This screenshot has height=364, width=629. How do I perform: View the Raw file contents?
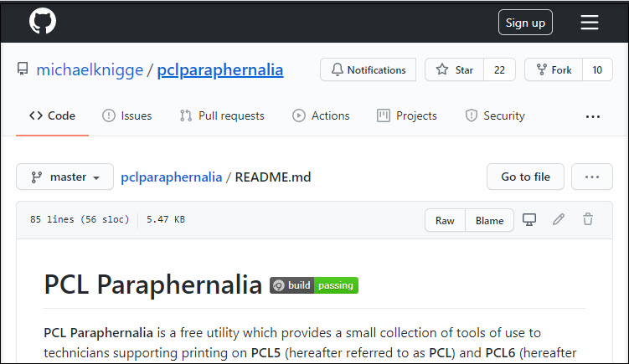[x=445, y=220]
